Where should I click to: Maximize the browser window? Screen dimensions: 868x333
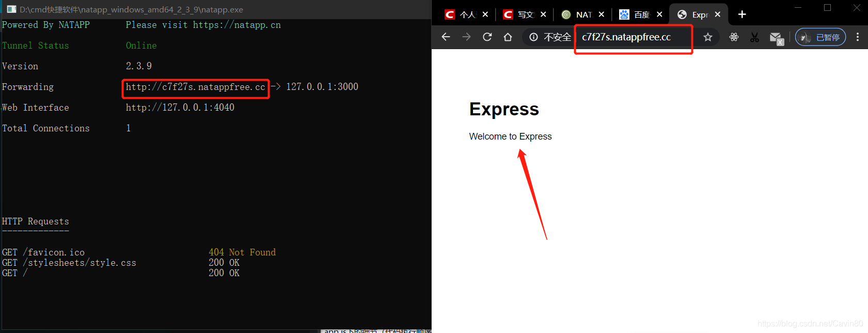(x=827, y=8)
